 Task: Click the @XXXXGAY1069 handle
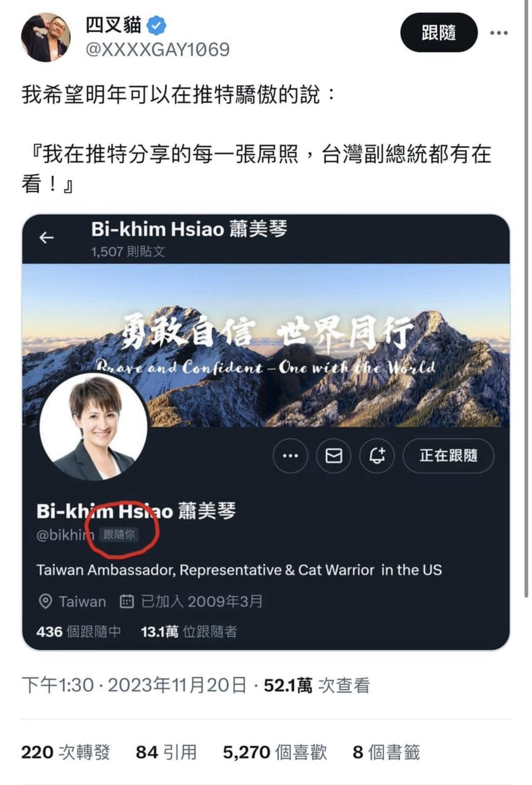point(158,50)
